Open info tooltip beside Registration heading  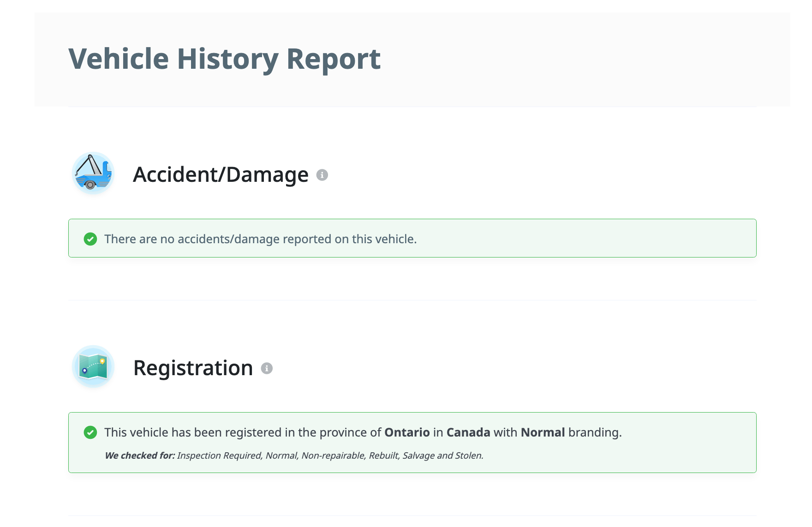267,368
